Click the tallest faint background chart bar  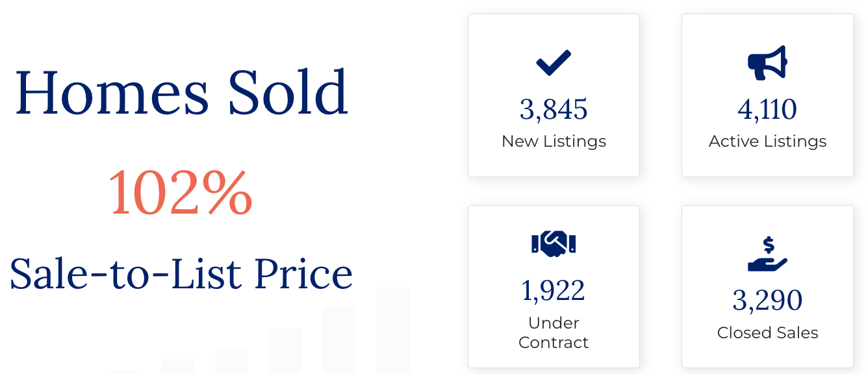(392, 330)
